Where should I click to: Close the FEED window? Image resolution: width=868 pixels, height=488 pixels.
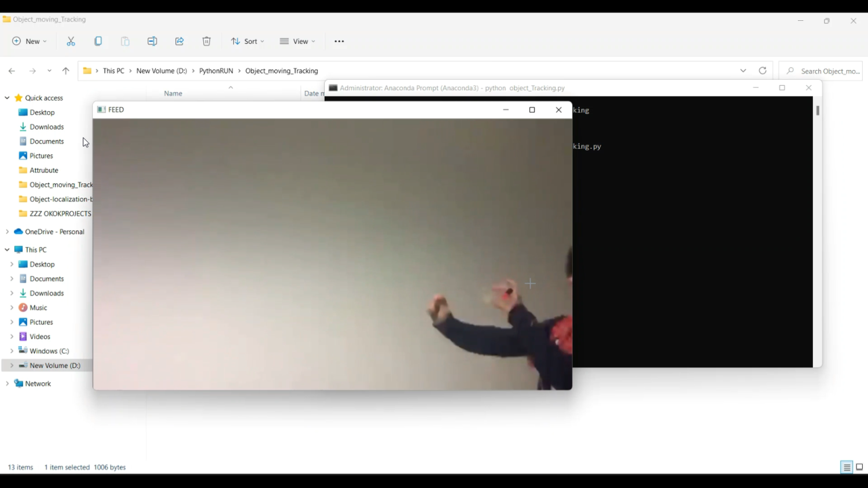pos(559,110)
